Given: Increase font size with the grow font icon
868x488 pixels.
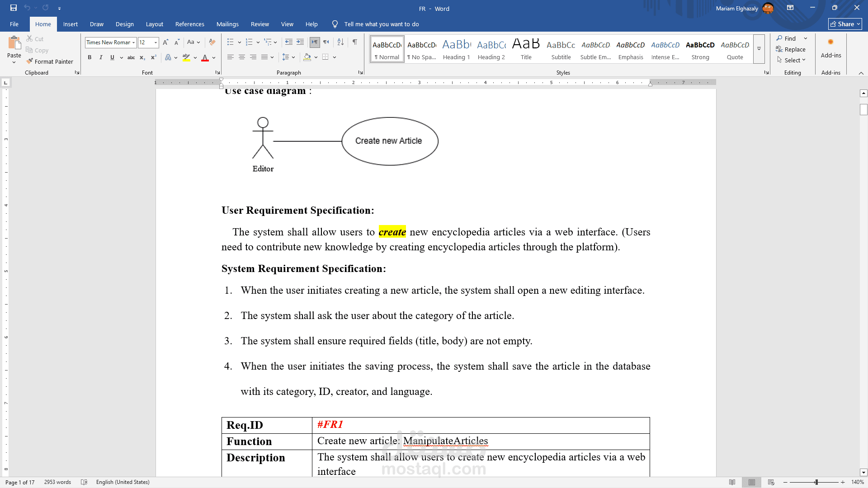Looking at the screenshot, I should 165,42.
